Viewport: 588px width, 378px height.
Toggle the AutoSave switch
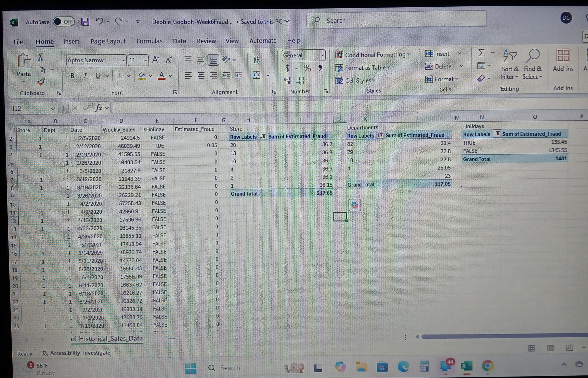64,22
